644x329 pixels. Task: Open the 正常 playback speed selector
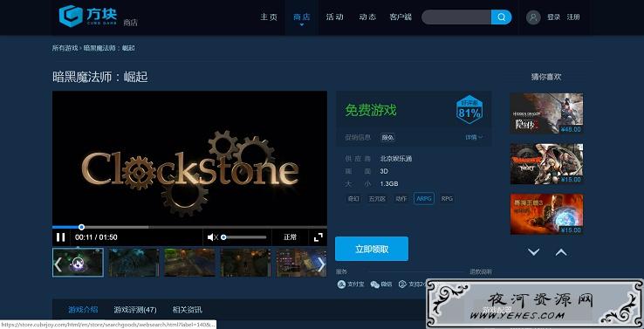[x=290, y=237]
